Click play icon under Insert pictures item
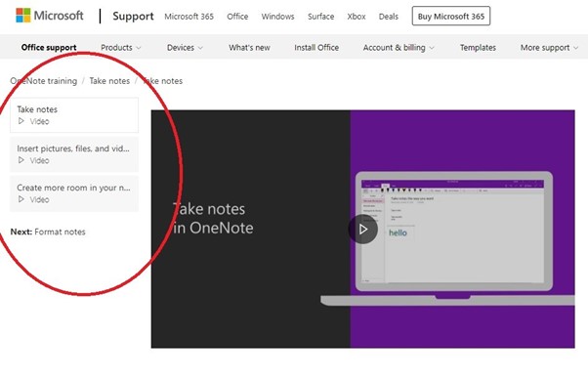 tap(21, 160)
